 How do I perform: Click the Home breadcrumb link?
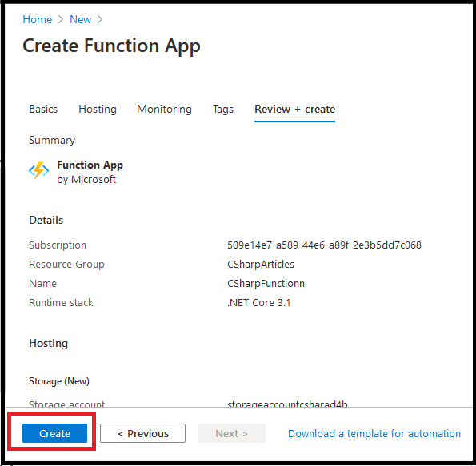coord(38,19)
